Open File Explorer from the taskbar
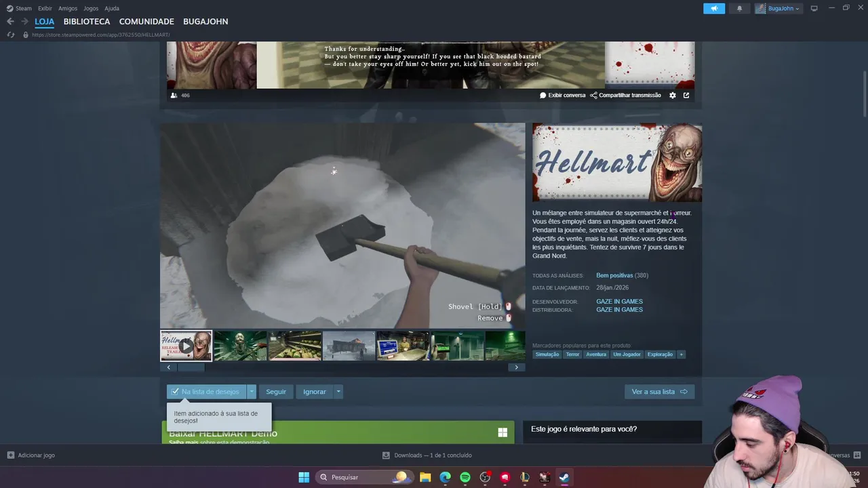The image size is (868, 488). pos(425,477)
